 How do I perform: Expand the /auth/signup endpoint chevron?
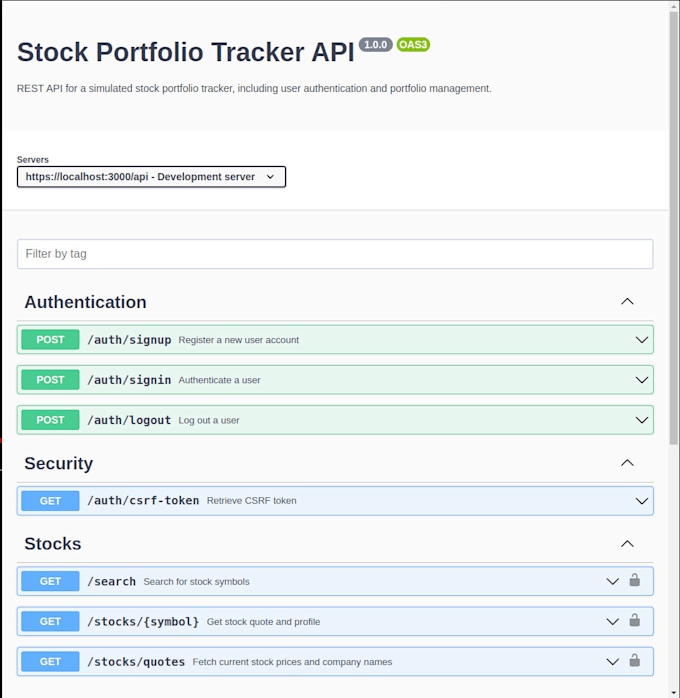coord(642,340)
